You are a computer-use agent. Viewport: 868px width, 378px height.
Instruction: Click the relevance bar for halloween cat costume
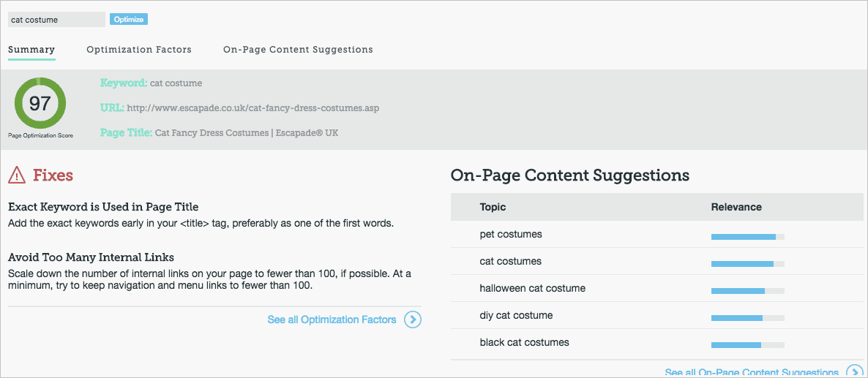coord(747,291)
